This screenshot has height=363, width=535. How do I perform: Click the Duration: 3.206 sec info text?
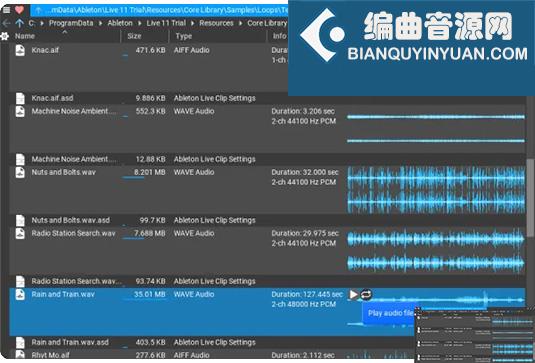coord(303,111)
